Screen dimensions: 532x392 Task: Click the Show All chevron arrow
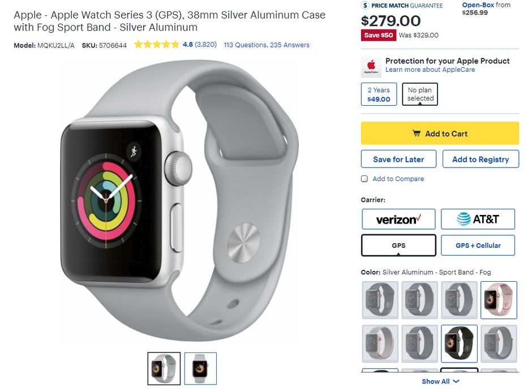(x=456, y=381)
